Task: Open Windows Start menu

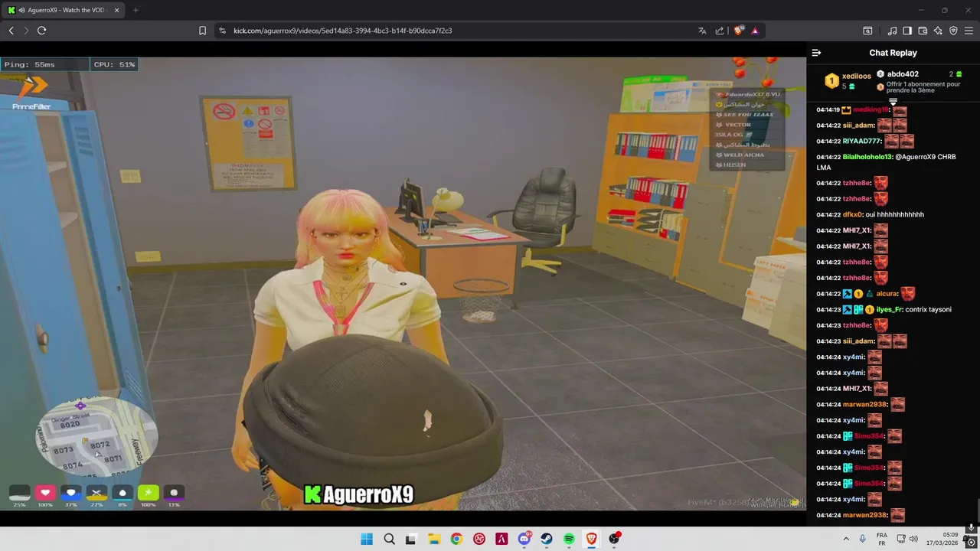Action: [x=367, y=539]
